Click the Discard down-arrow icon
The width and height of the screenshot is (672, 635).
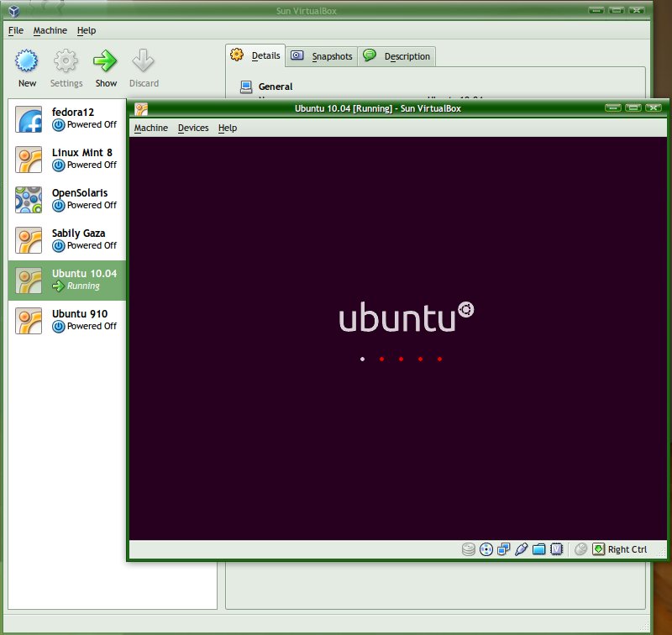[143, 60]
